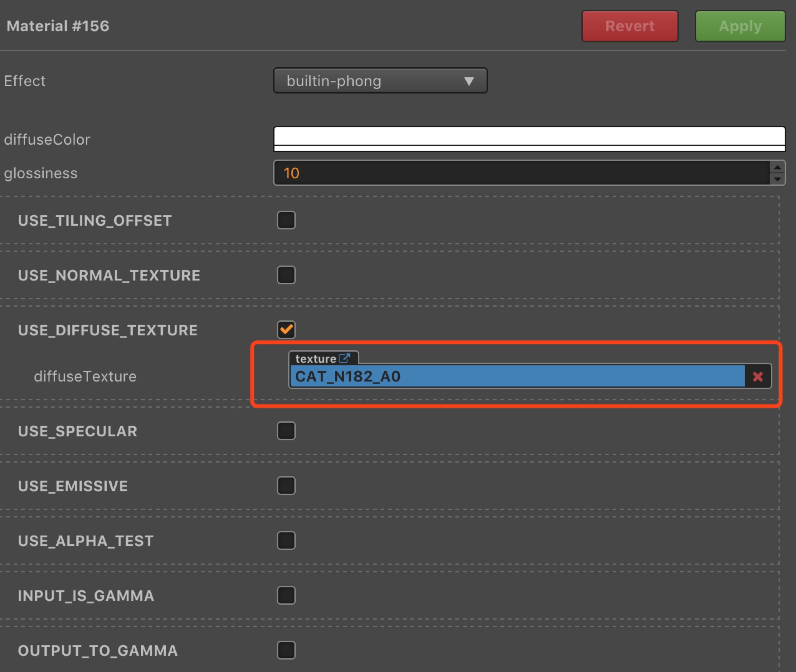Increase glossiness with up stepper arrow
796x672 pixels.
[x=777, y=167]
